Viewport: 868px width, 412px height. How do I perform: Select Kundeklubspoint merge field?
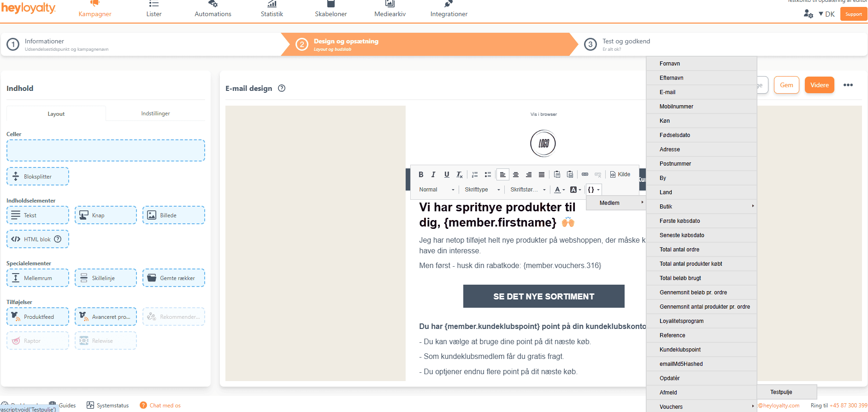702,350
